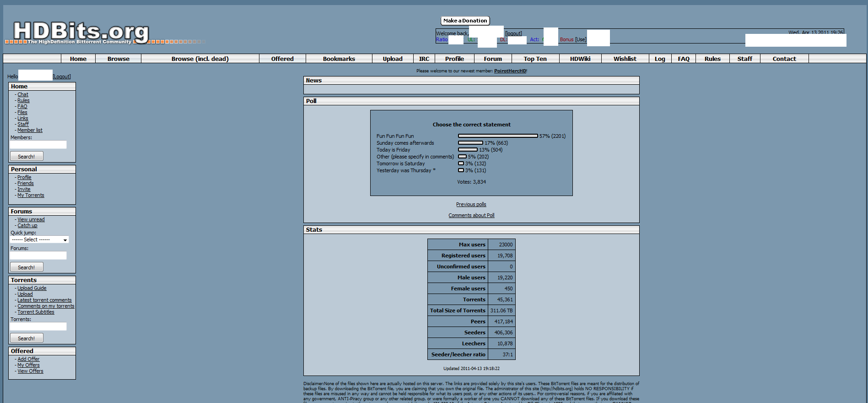Click the Torrents search input field
Viewport: 868px width, 403px height.
(x=38, y=327)
